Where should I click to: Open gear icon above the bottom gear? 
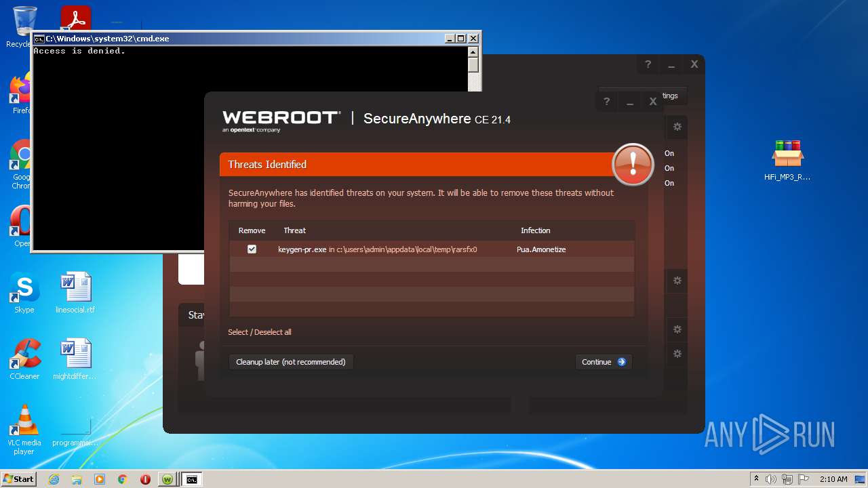[677, 329]
